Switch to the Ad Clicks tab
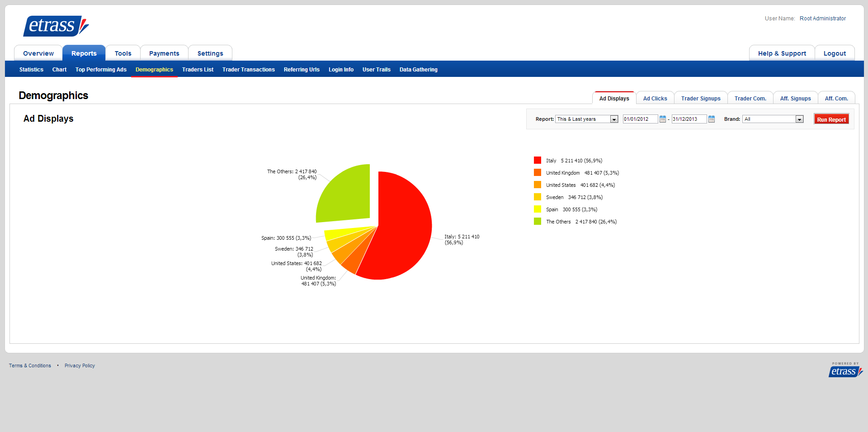 point(655,98)
